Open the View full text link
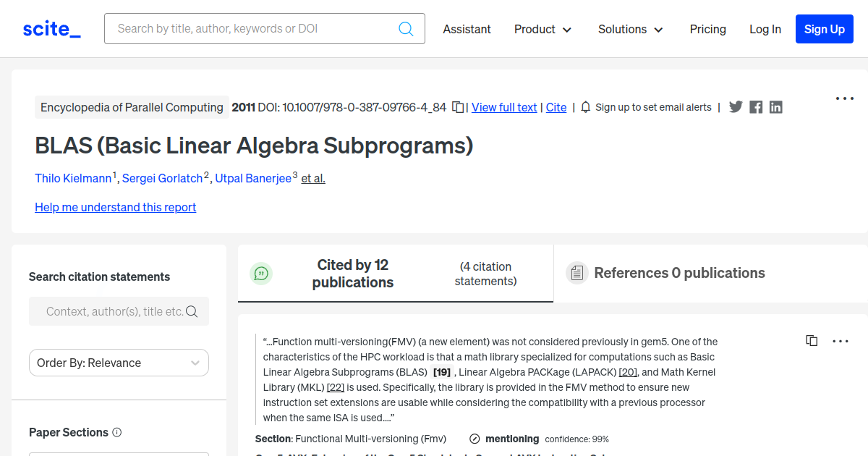Screen dimensions: 868x456 pos(504,107)
